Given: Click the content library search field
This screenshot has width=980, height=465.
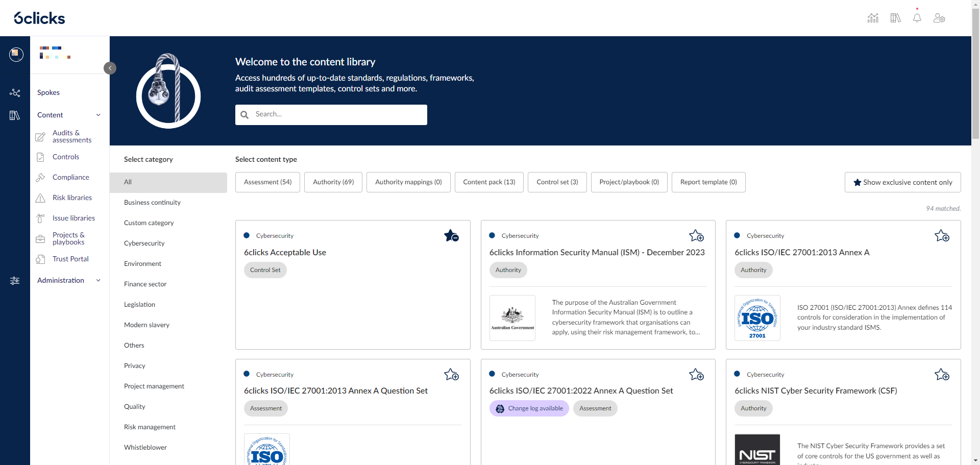Looking at the screenshot, I should [x=331, y=115].
